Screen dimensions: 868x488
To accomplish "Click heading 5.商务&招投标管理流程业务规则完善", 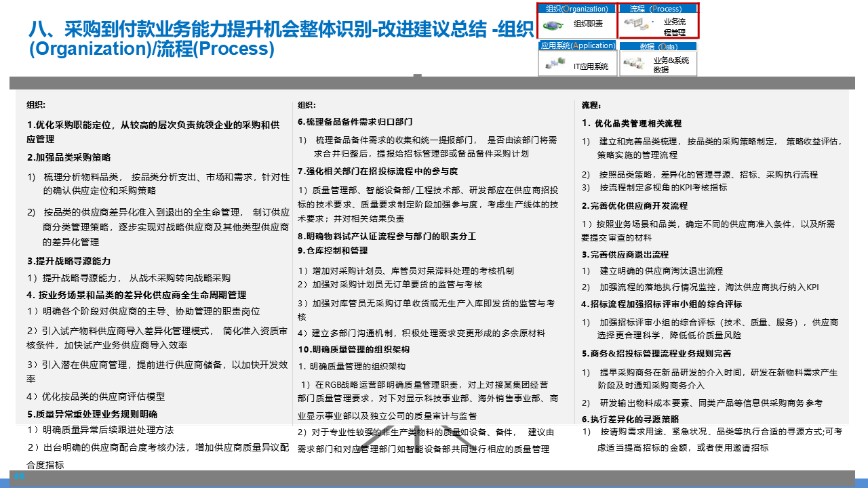I will (x=656, y=353).
